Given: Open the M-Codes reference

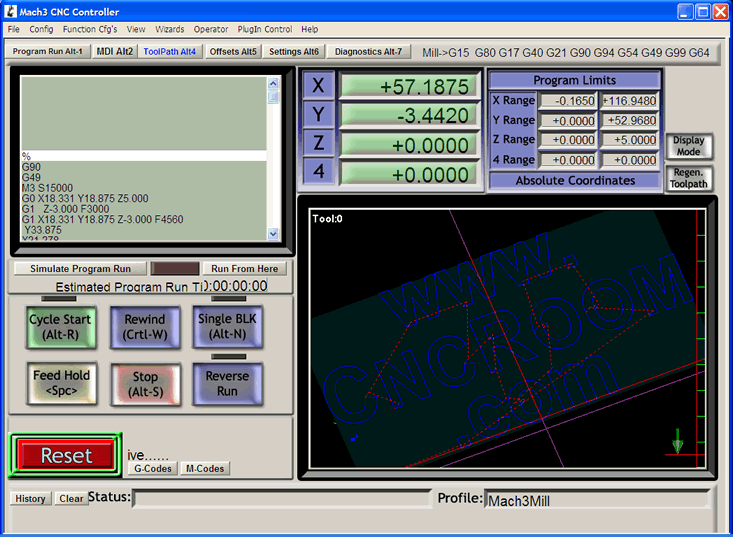Looking at the screenshot, I should (x=205, y=468).
